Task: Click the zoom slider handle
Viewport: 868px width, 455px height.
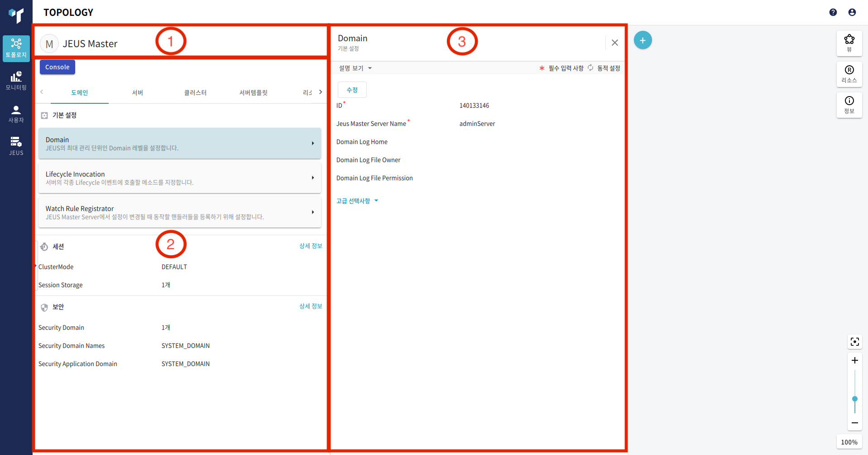Action: [855, 399]
